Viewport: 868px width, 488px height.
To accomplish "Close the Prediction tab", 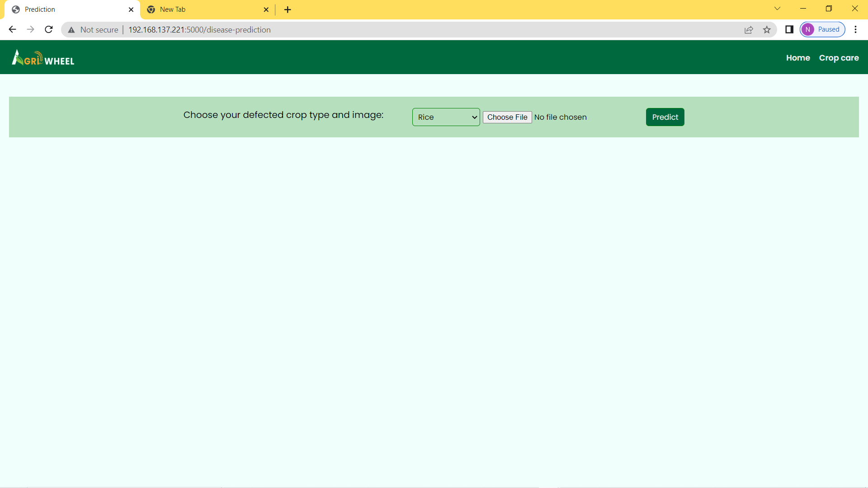I will click(131, 9).
